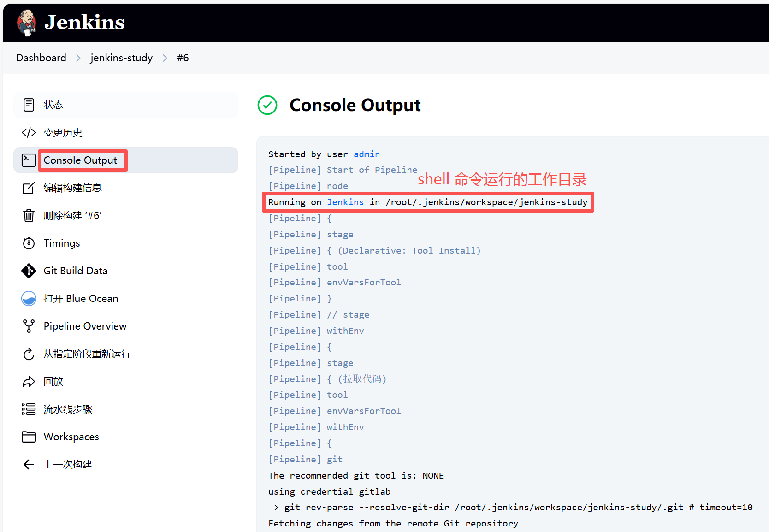Click the #6 build breadcrumb
769x532 pixels.
[x=183, y=58]
